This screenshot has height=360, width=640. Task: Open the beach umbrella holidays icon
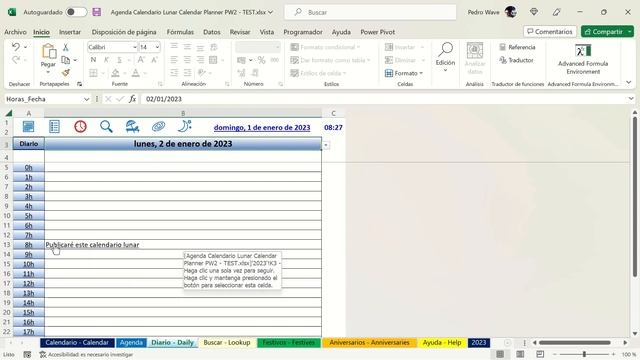click(x=132, y=127)
